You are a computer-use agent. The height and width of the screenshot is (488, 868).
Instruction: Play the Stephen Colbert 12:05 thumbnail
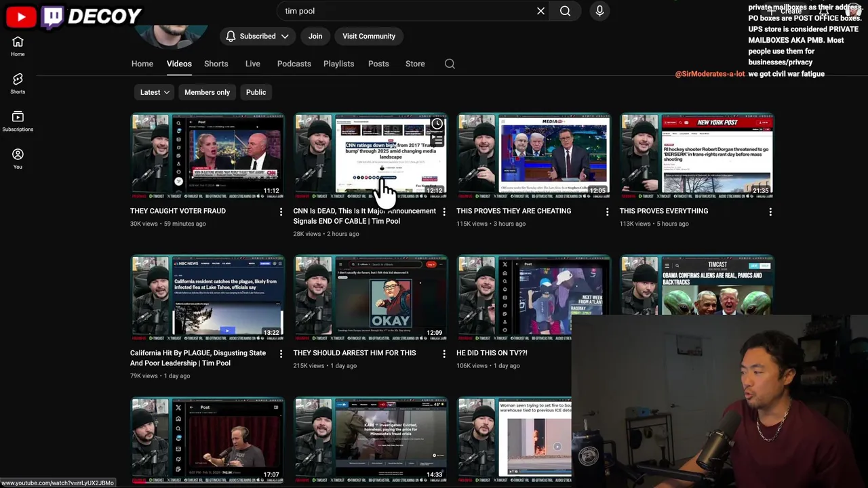tap(534, 156)
